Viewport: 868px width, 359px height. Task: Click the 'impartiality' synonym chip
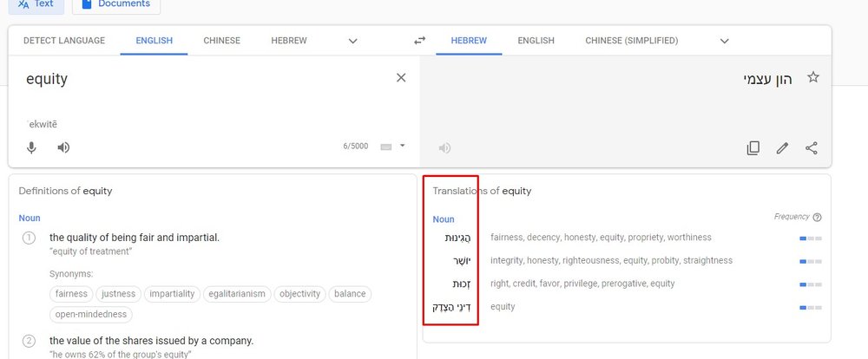coord(172,294)
